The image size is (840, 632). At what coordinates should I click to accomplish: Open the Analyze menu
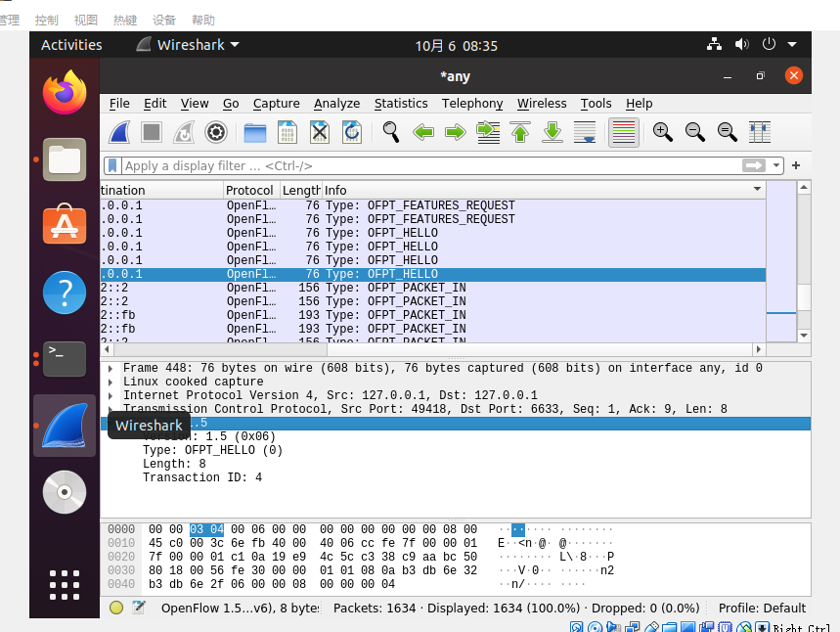(x=337, y=104)
